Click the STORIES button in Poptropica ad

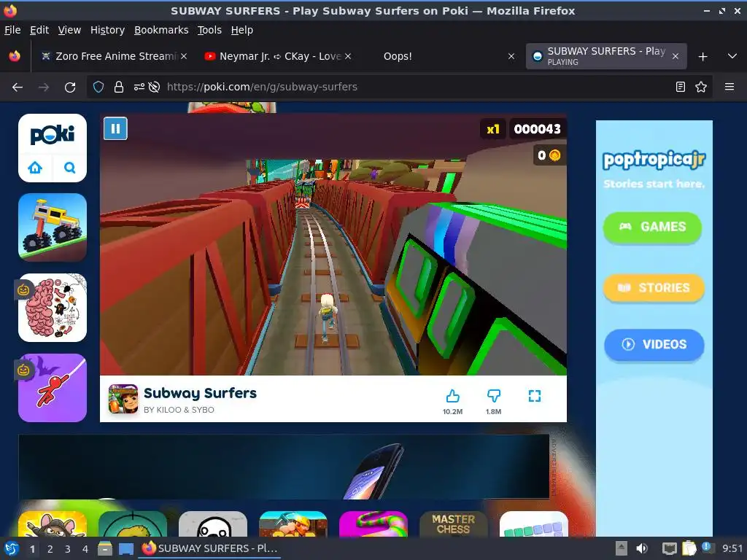click(x=654, y=287)
